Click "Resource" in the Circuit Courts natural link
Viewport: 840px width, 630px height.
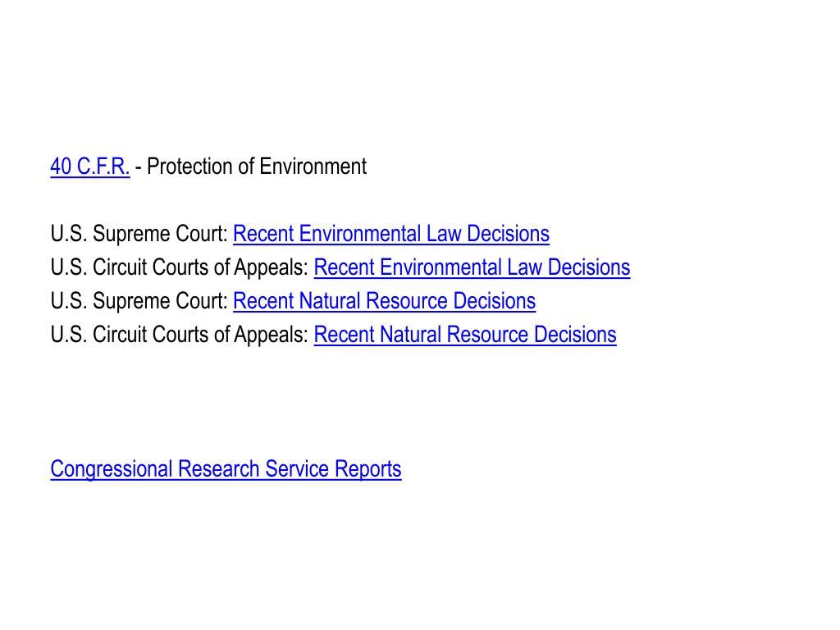click(x=487, y=335)
